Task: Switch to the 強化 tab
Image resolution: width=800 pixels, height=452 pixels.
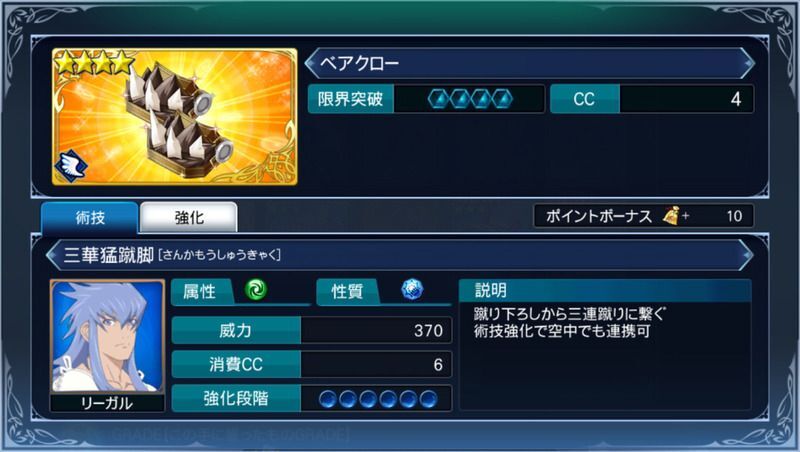Action: coord(189,217)
